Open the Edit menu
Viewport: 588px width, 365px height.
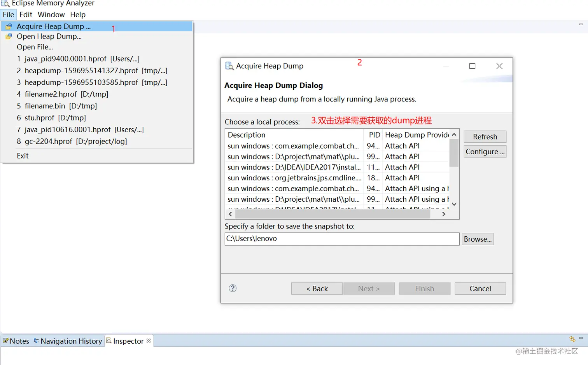(26, 14)
